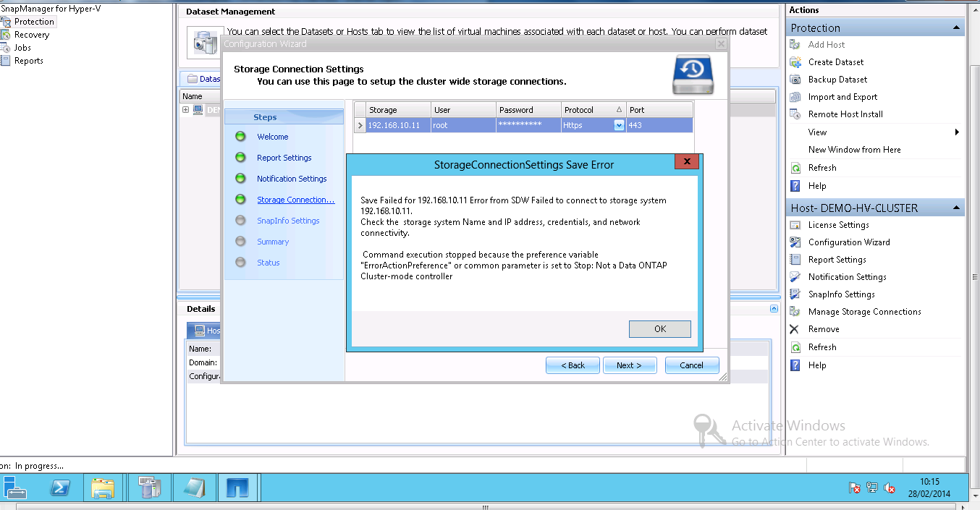The image size is (980, 510).
Task: Click the muted volume tray icon
Action: [890, 488]
